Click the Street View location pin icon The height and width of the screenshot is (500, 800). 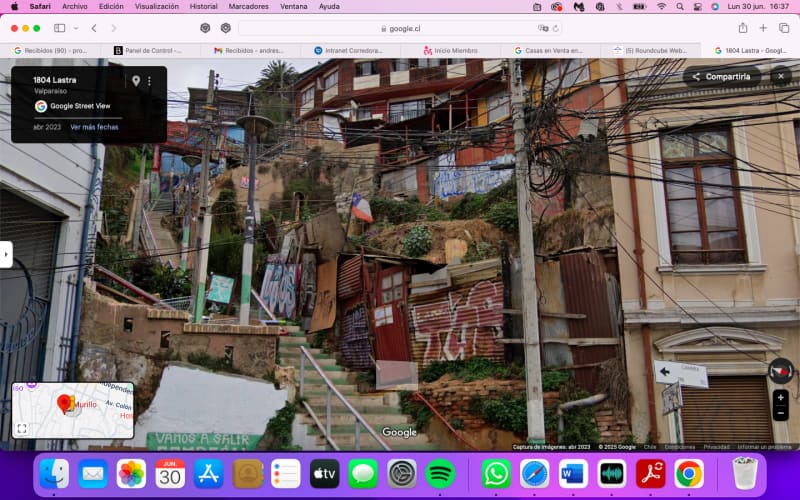pyautogui.click(x=136, y=81)
